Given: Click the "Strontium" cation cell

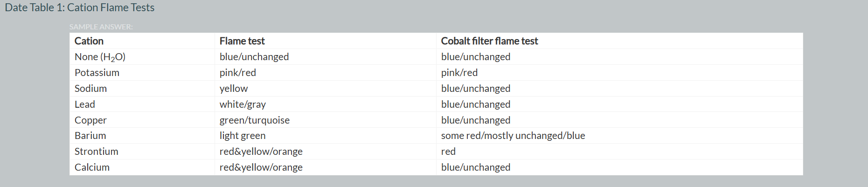Looking at the screenshot, I should (96, 152).
